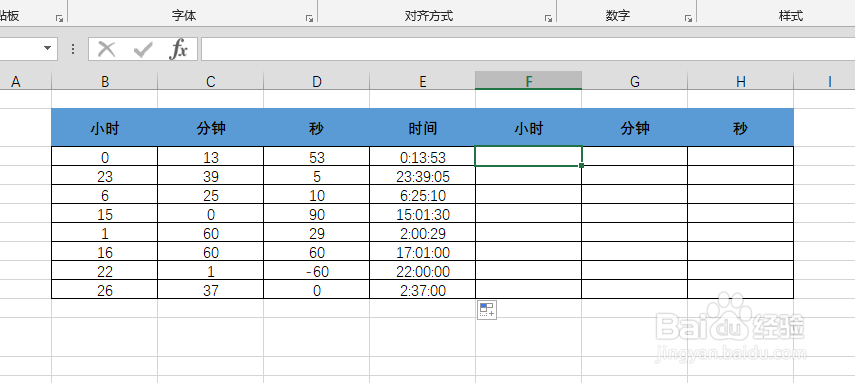The width and height of the screenshot is (855, 383).
Task: Select column H header
Action: click(740, 81)
